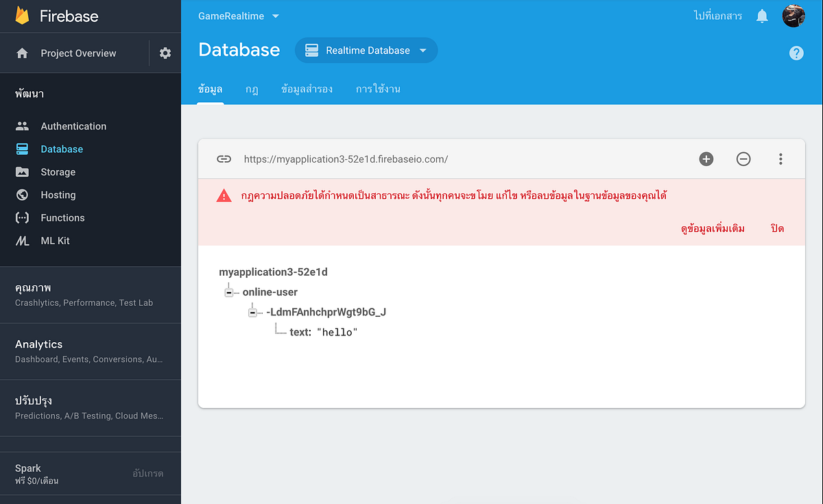
Task: Add a new node with the plus icon
Action: (x=706, y=158)
